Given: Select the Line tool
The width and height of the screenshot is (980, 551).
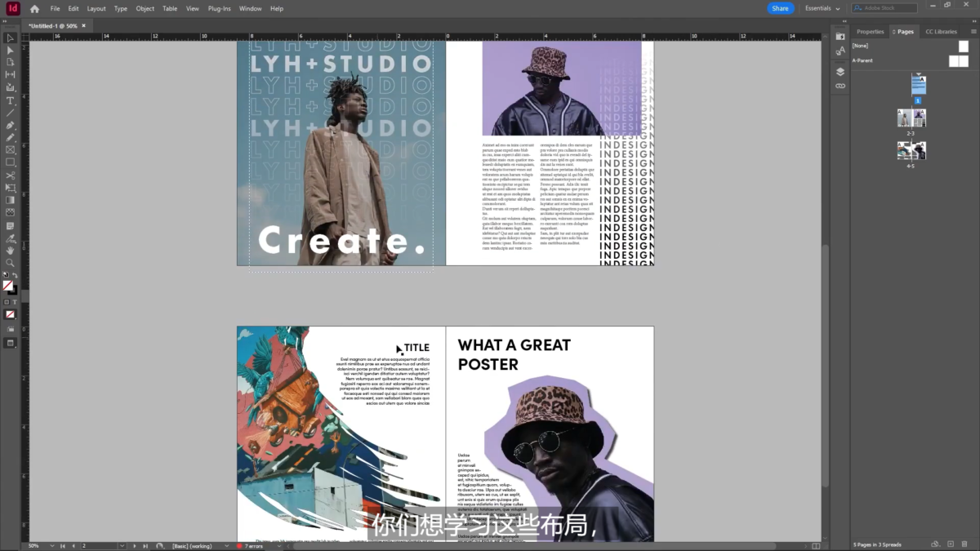Looking at the screenshot, I should 10,113.
